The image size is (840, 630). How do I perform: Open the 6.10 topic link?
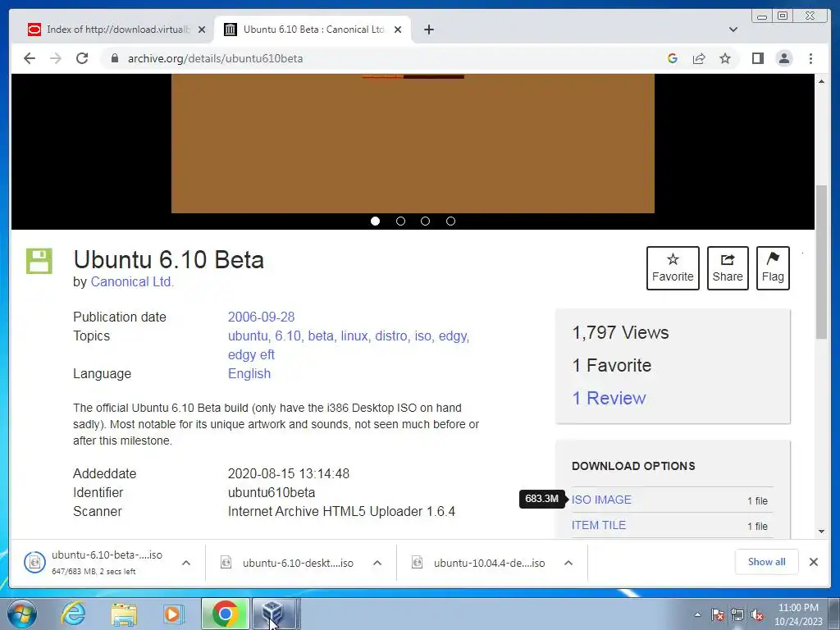pyautogui.click(x=288, y=336)
